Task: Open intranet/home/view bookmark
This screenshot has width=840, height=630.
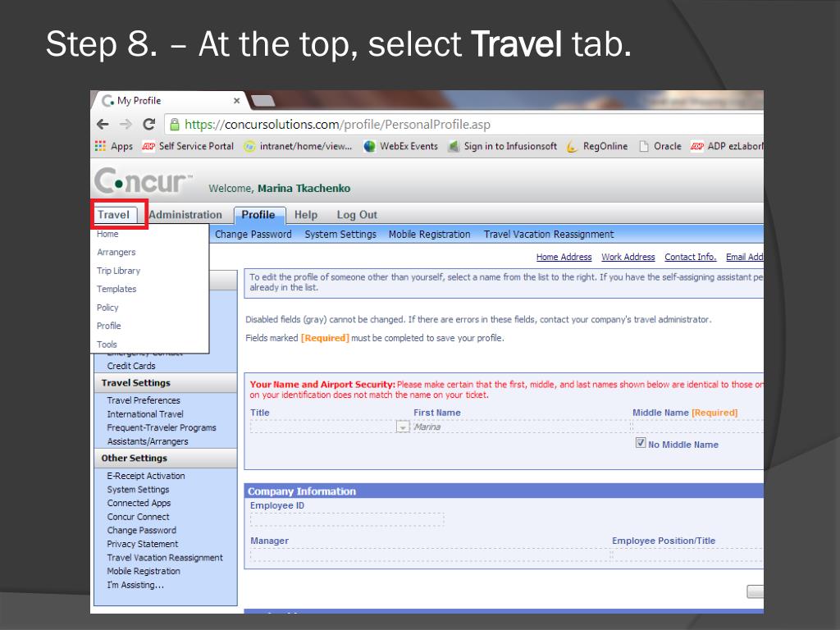Action: point(298,146)
